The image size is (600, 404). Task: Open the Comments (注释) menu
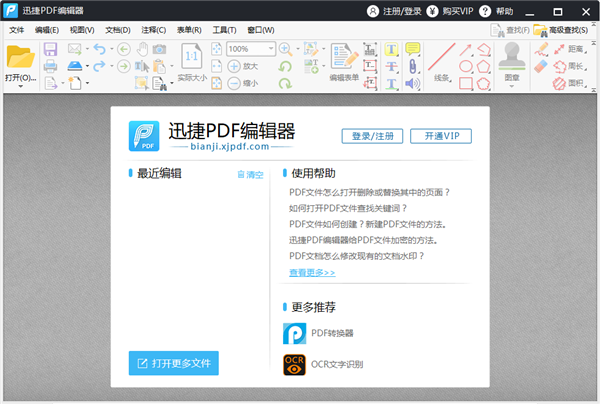pos(153,30)
